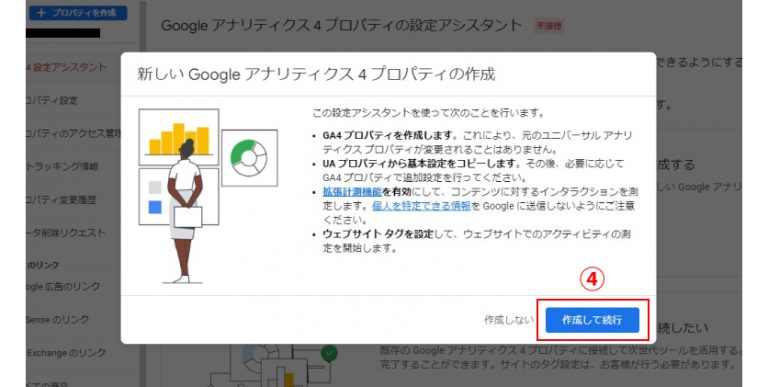Click the plus icon on プロパティを作成

41,13
